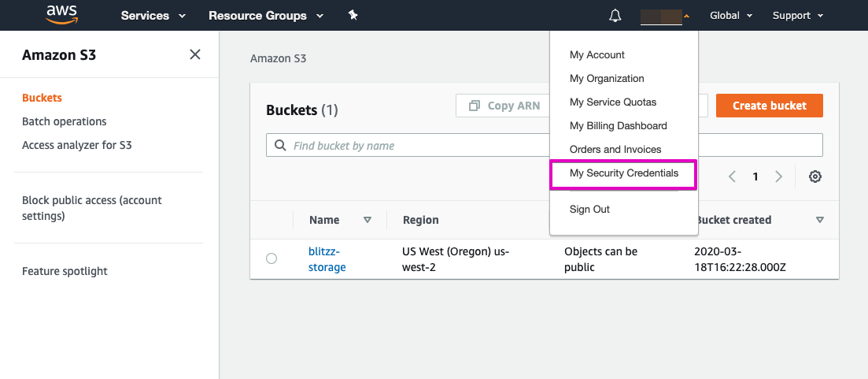868x379 pixels.
Task: Click the Region column header
Action: pyautogui.click(x=421, y=220)
